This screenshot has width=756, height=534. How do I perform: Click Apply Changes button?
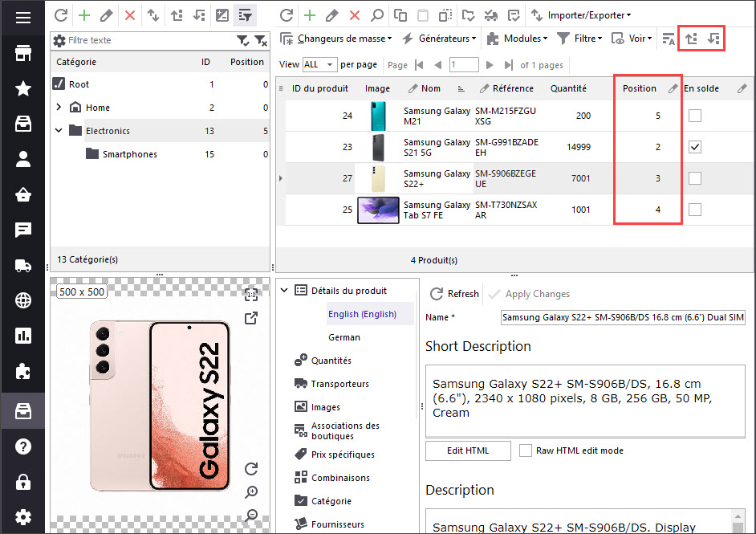[529, 294]
